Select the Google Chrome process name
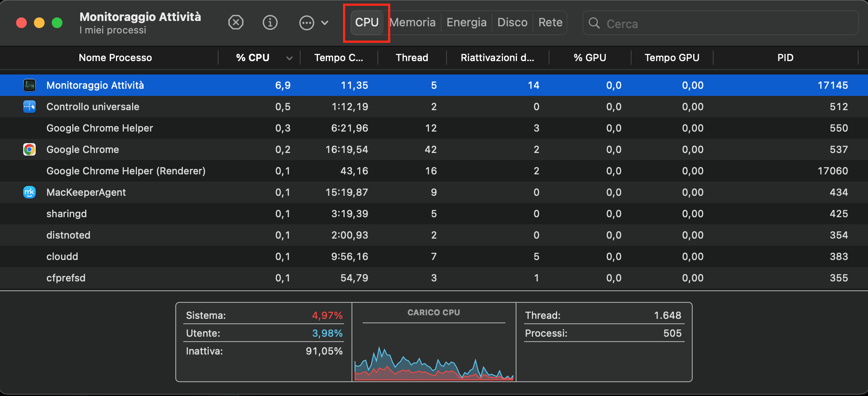Image resolution: width=868 pixels, height=396 pixels. coord(83,149)
